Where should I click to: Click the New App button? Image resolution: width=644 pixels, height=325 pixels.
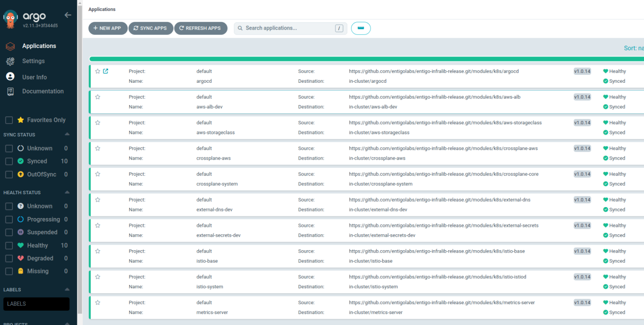click(107, 28)
